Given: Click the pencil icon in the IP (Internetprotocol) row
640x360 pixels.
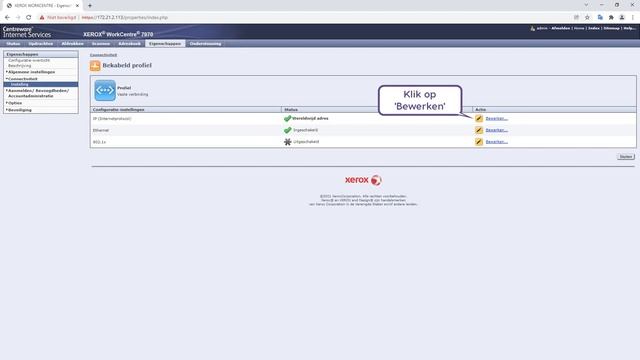Looking at the screenshot, I should coord(479,118).
